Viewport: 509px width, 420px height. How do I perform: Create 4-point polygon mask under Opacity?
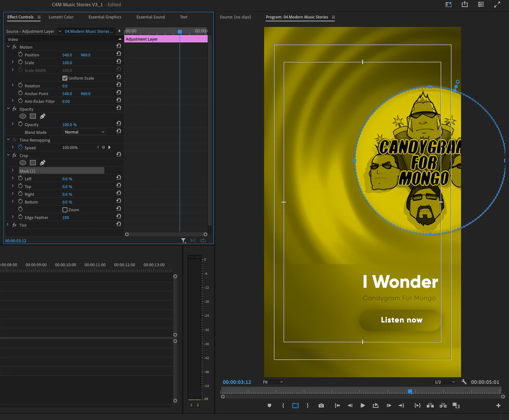click(x=33, y=117)
